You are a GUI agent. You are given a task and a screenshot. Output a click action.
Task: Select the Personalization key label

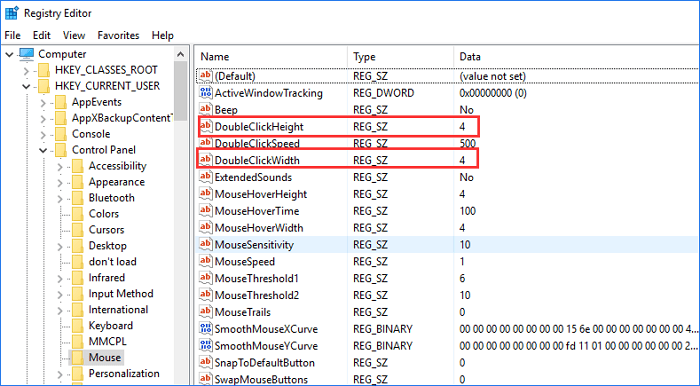pyautogui.click(x=124, y=374)
